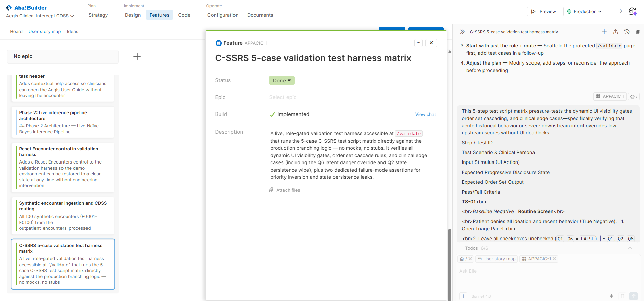Screen dimensions: 644x301
Task: Open the Synthetic encounter ingestion card
Action: point(63,216)
